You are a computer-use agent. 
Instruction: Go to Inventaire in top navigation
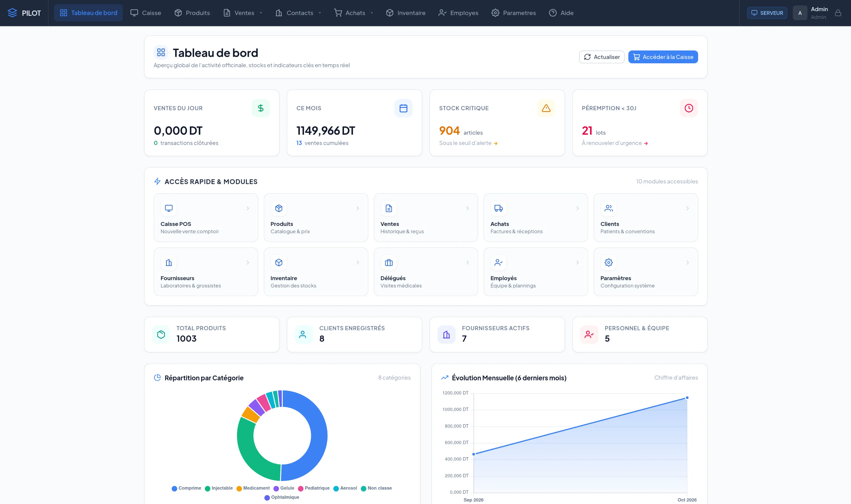pos(406,13)
